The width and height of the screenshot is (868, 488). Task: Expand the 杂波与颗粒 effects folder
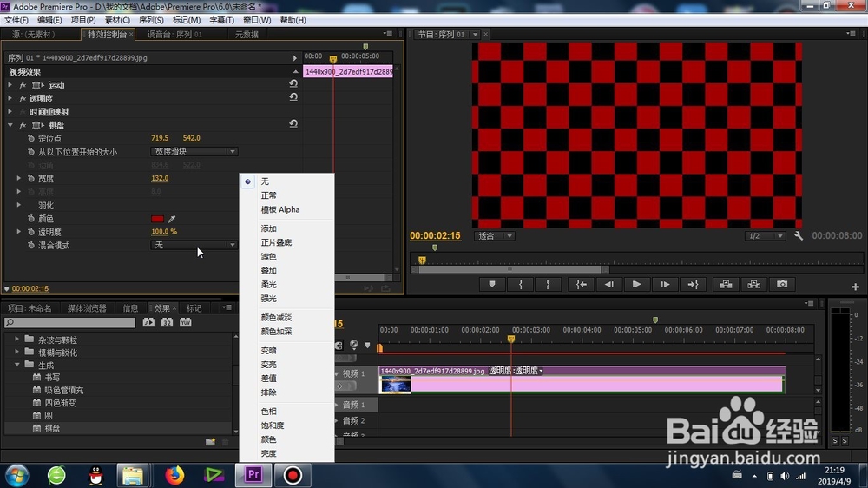pos(17,339)
